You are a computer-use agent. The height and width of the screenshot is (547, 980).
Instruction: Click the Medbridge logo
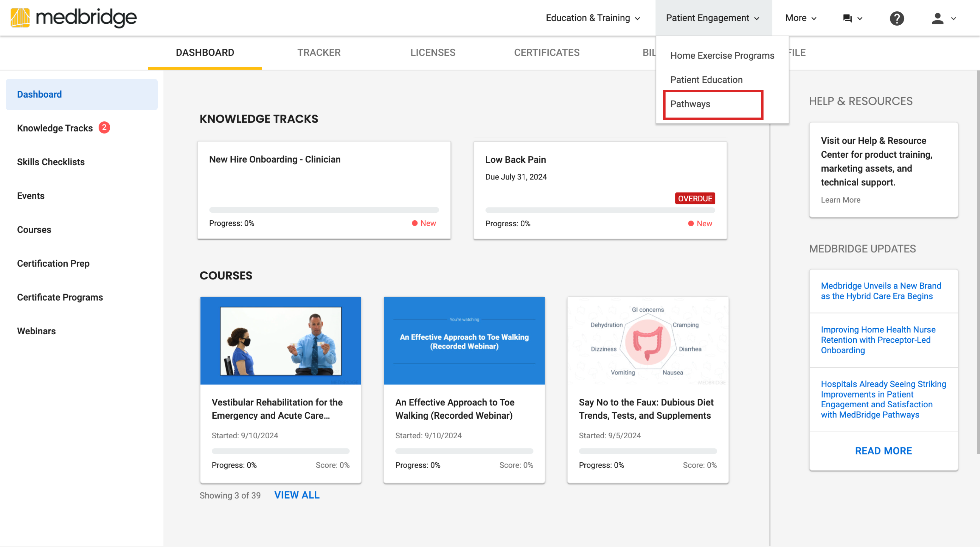[x=73, y=18]
